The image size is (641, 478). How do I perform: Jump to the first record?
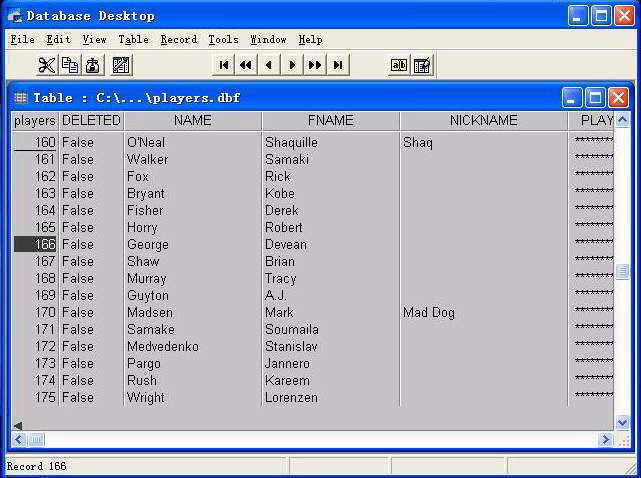(223, 65)
